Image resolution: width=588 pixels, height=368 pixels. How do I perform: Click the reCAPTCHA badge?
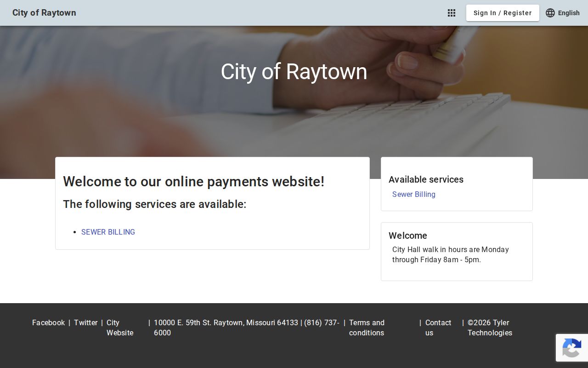572,348
